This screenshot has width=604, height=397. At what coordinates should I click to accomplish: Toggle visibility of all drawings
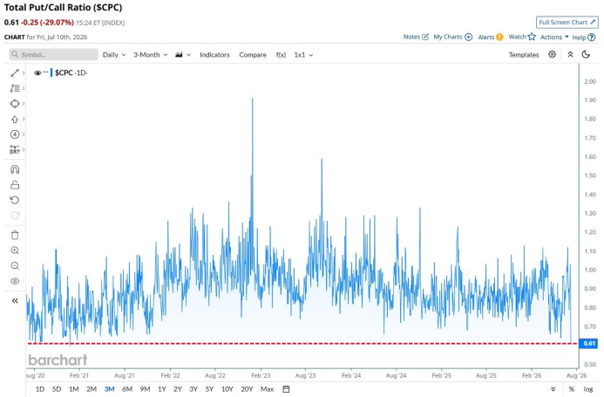15,281
